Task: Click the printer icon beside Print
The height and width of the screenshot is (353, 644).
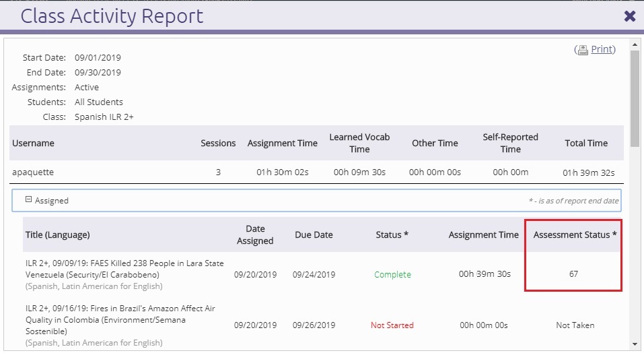Action: (583, 50)
